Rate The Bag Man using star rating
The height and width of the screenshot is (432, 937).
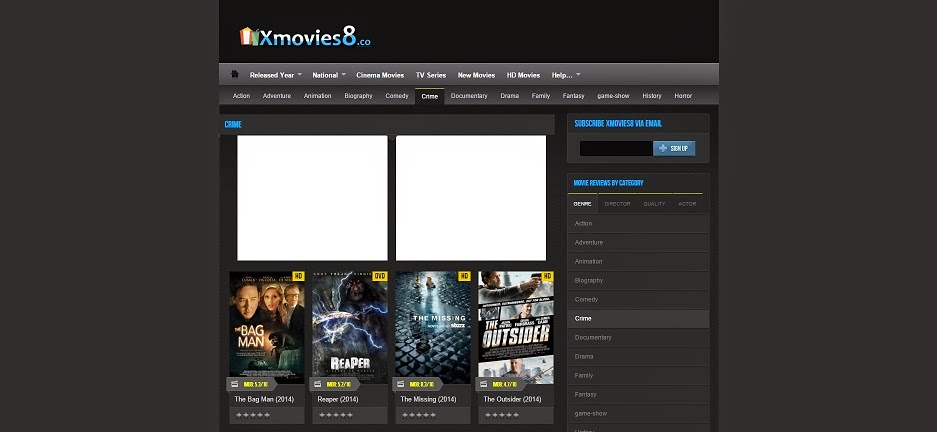(253, 415)
